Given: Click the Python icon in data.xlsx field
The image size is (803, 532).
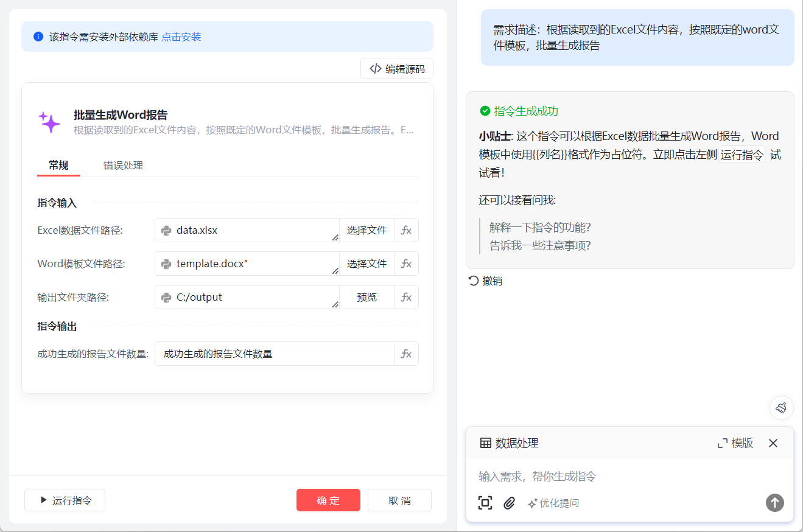Looking at the screenshot, I should click(x=166, y=230).
